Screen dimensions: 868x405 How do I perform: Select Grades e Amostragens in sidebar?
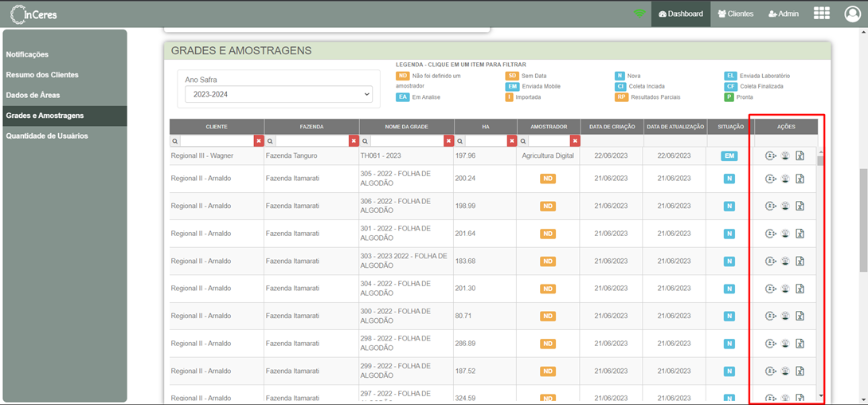tap(65, 116)
